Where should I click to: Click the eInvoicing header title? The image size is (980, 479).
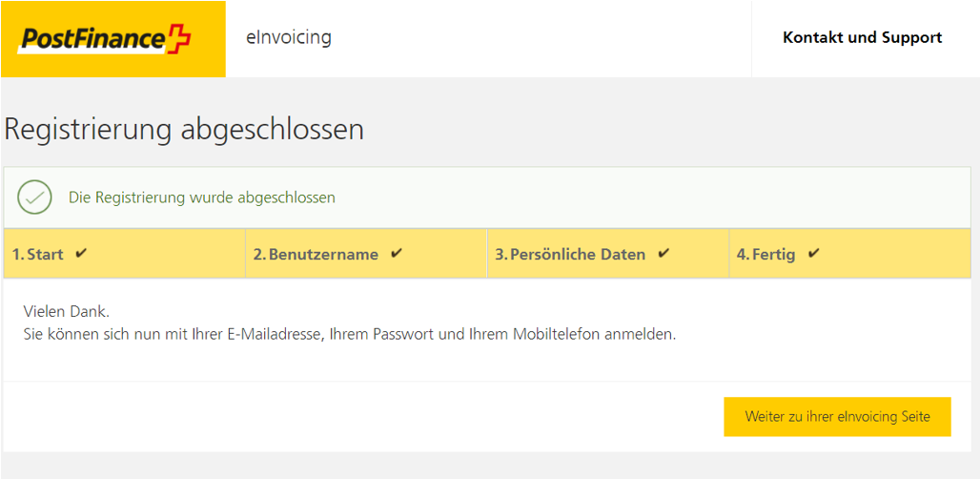289,37
